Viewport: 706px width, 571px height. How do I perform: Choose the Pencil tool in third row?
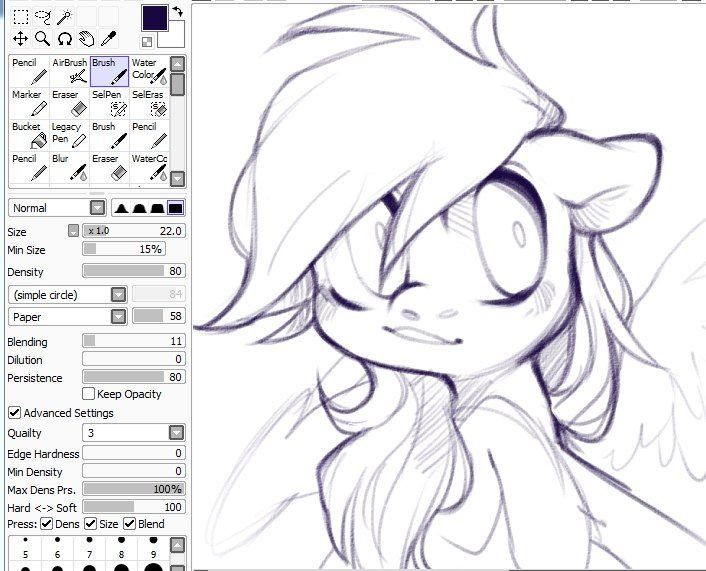(x=149, y=135)
